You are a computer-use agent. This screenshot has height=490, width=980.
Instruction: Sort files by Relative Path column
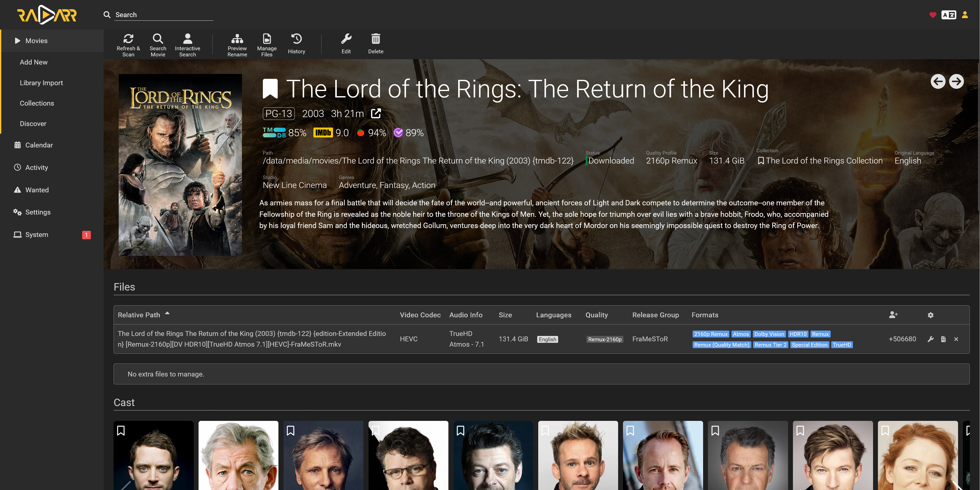click(x=139, y=315)
